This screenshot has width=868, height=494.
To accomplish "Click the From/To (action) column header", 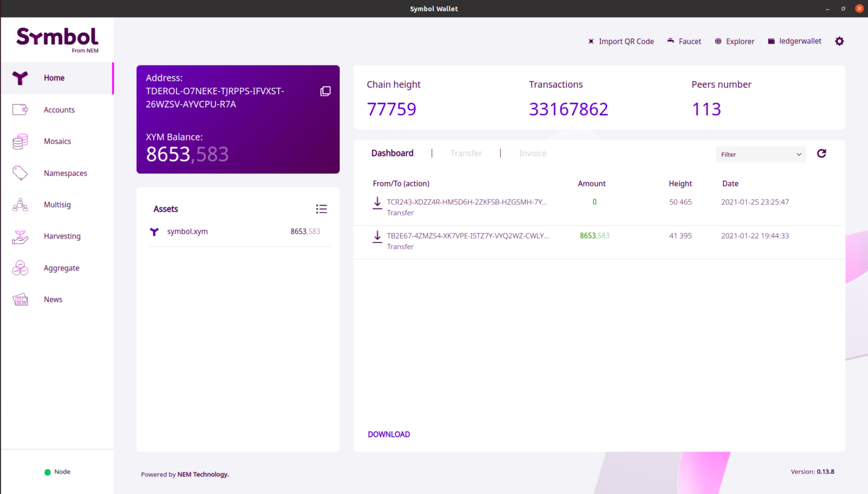I will pyautogui.click(x=401, y=184).
